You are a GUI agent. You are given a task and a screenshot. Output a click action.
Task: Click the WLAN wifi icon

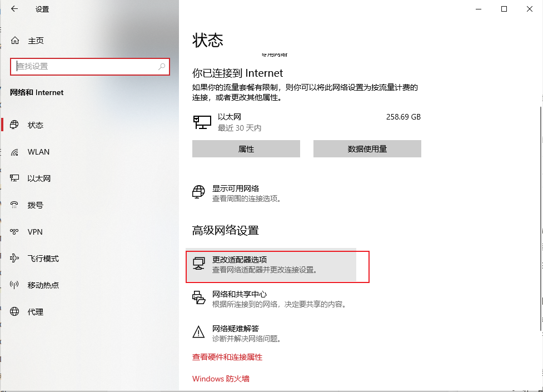(x=15, y=152)
